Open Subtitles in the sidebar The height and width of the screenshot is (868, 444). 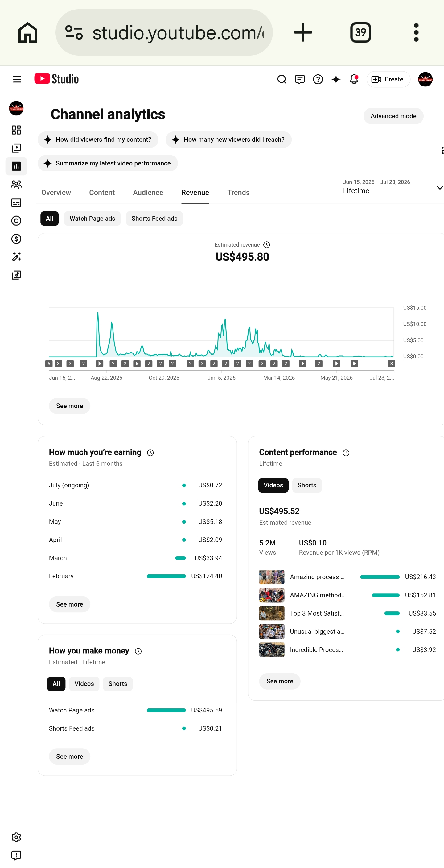[16, 202]
